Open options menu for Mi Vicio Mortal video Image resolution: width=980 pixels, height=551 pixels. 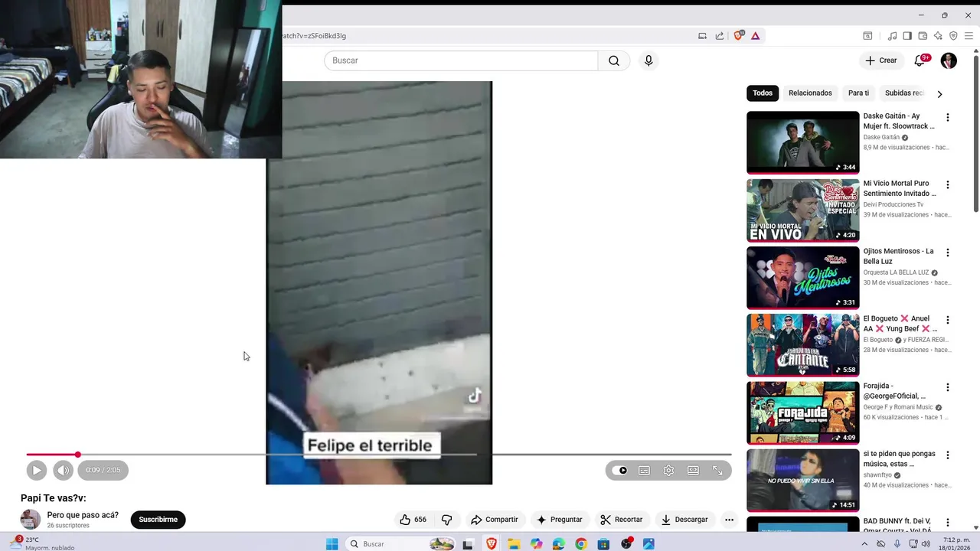coord(948,185)
